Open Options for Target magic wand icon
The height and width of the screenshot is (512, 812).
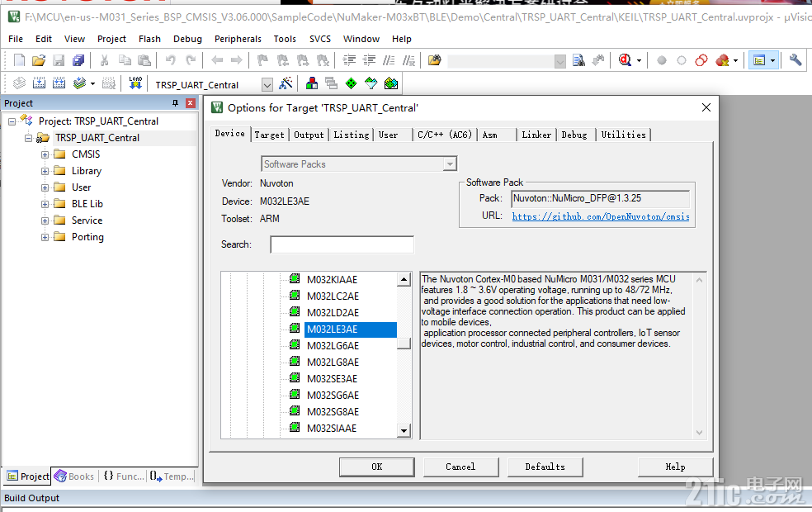tap(286, 83)
